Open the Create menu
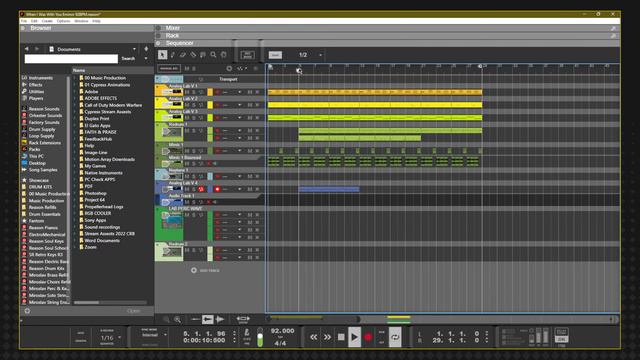This screenshot has width=640, height=360. coord(47,21)
